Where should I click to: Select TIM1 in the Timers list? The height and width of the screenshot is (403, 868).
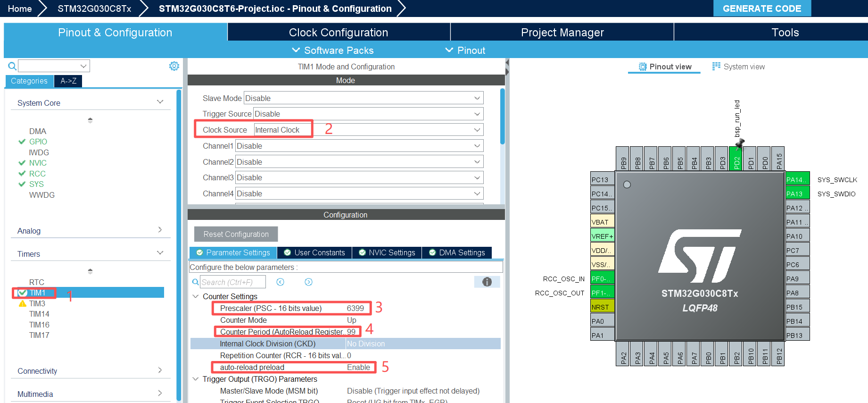(37, 293)
